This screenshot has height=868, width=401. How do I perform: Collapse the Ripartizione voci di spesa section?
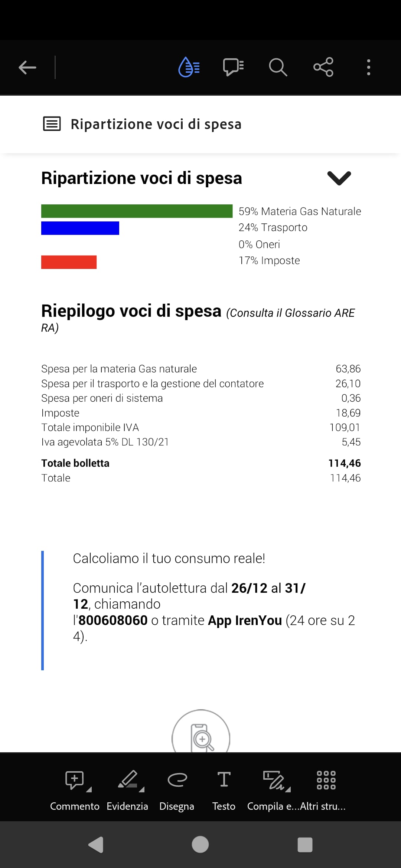tap(339, 178)
